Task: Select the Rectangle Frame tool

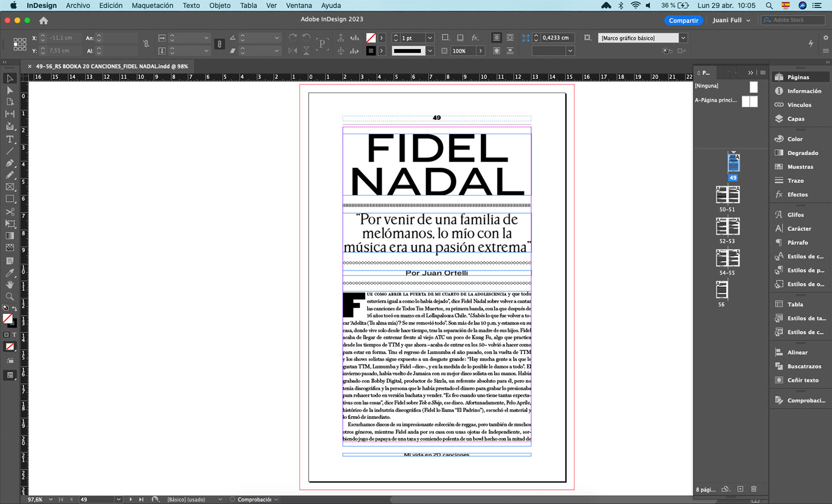Action: click(10, 187)
